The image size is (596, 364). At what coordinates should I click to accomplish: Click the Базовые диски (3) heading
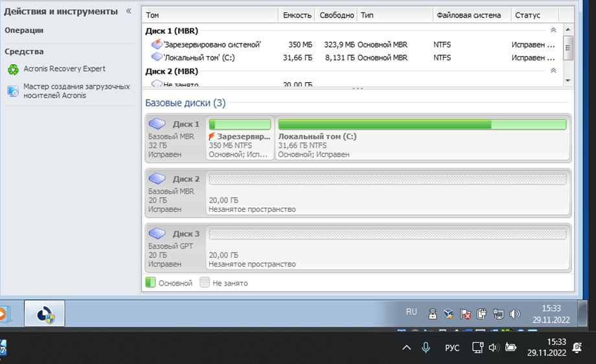[185, 102]
